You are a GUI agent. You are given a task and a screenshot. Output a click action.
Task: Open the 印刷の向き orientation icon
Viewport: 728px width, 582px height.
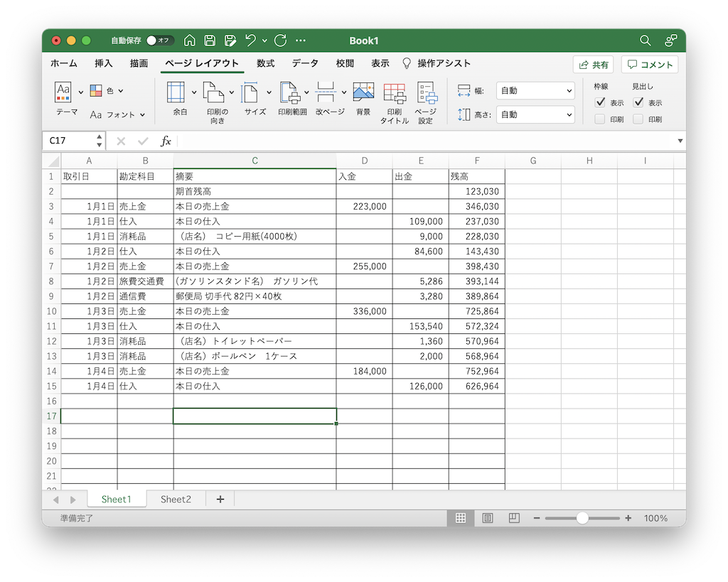[214, 93]
